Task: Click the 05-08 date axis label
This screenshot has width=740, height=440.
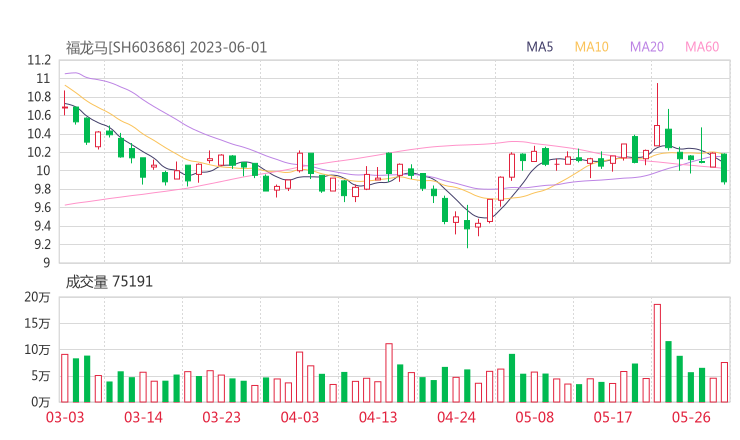Action: coord(535,417)
